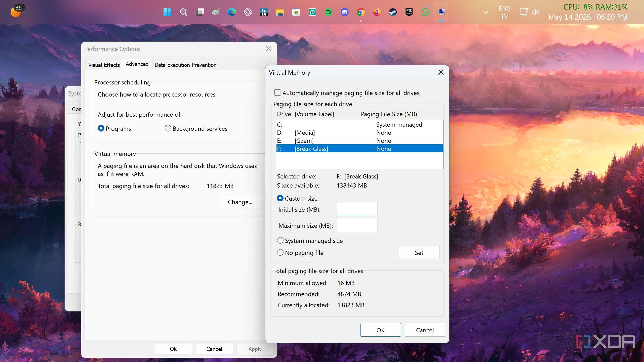This screenshot has height=362, width=644.
Task: Open the Windows Start menu
Action: [167, 12]
